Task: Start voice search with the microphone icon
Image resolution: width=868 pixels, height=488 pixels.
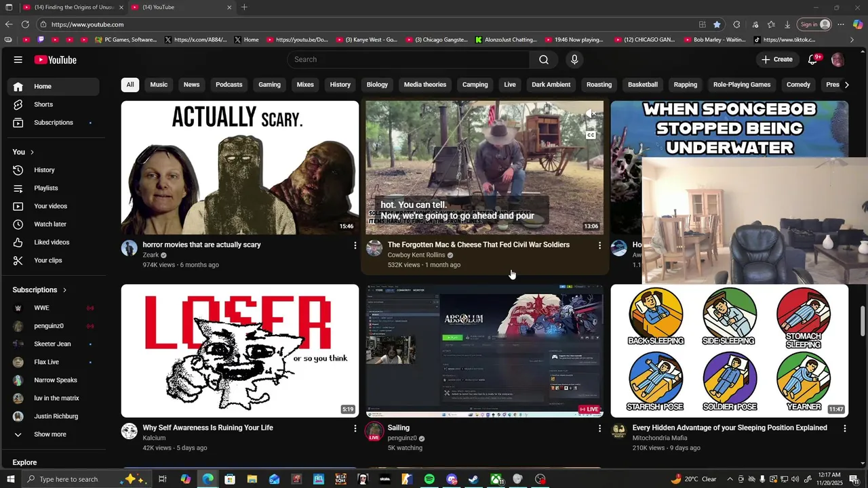Action: point(574,60)
